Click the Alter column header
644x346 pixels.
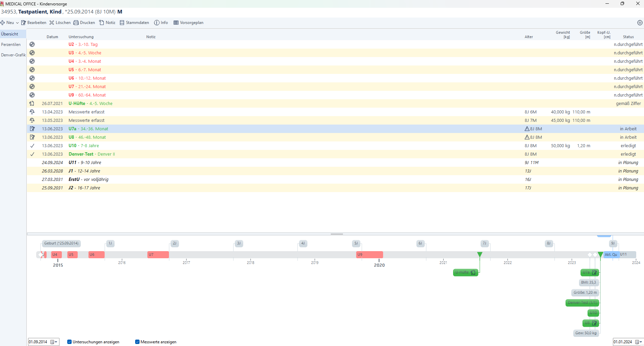click(529, 37)
